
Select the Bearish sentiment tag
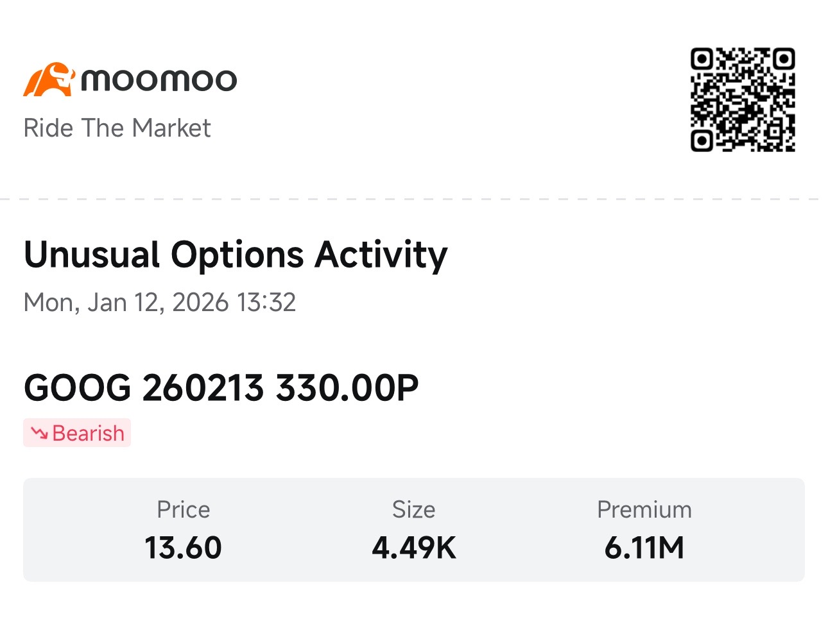click(77, 433)
